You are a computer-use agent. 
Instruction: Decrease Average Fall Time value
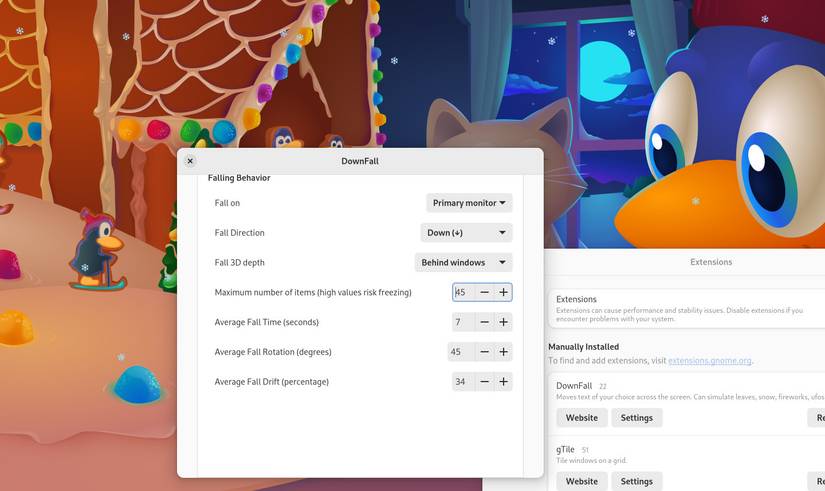point(485,322)
